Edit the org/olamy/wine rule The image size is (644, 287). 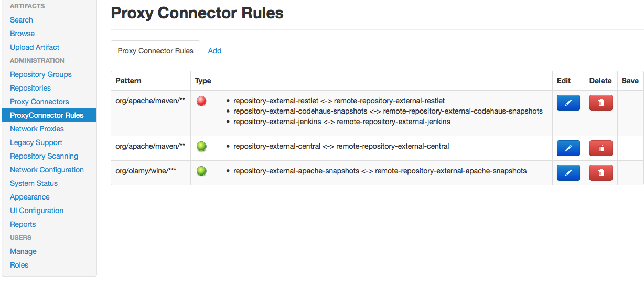tap(568, 173)
